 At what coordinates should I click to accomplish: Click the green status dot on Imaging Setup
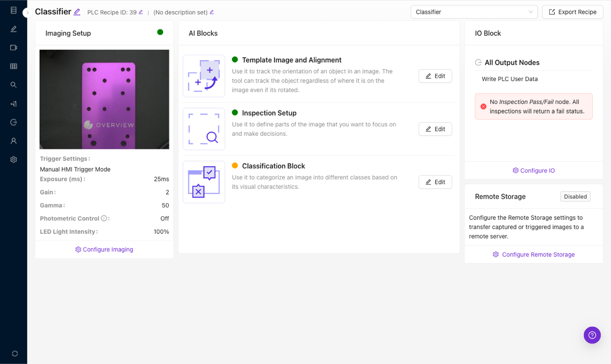pyautogui.click(x=160, y=32)
